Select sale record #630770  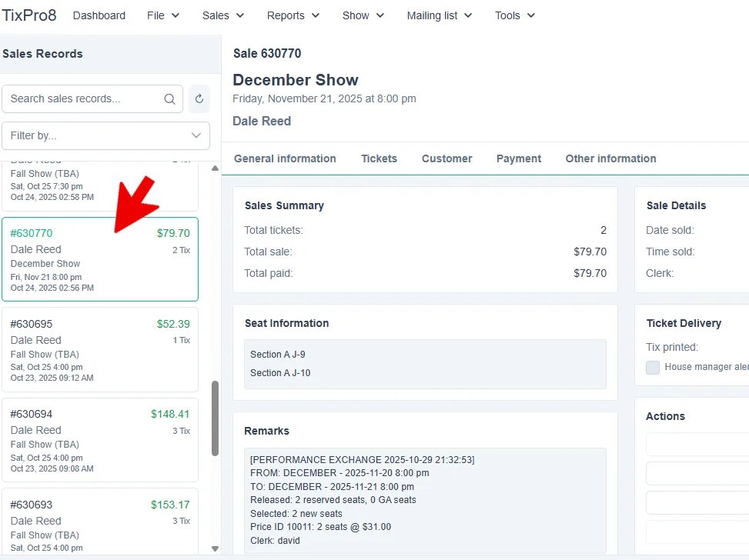[x=100, y=259]
